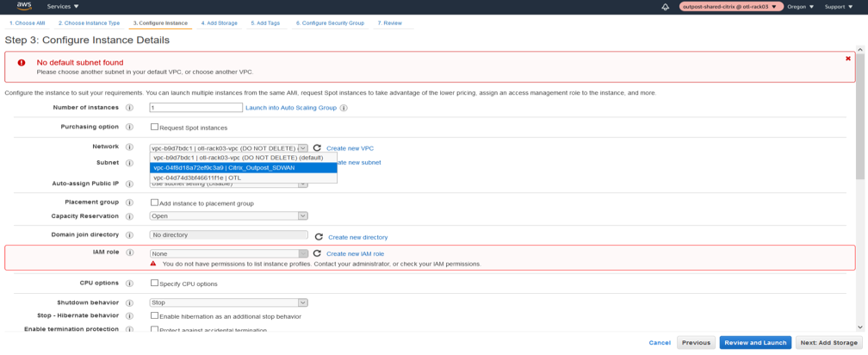
Task: Show info icon beside Network
Action: click(x=129, y=146)
